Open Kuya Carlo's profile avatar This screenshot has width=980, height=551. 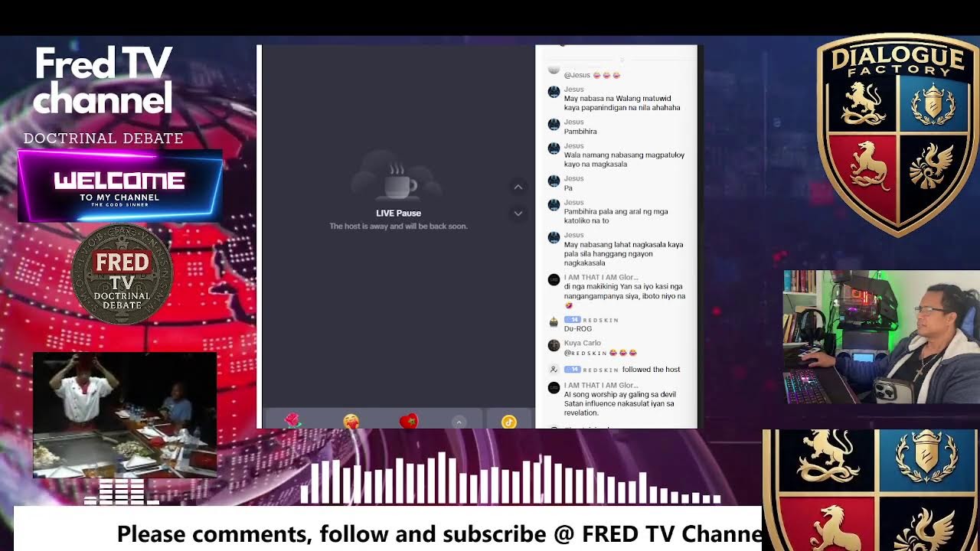pos(554,345)
